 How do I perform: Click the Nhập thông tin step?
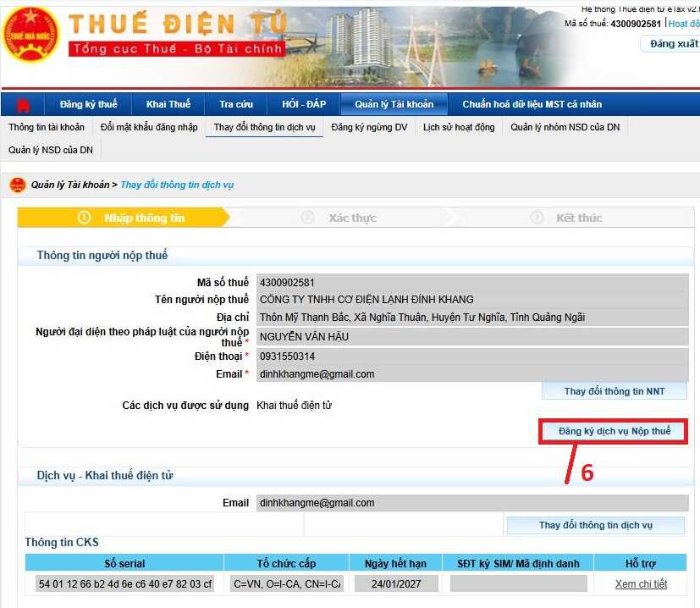[124, 218]
